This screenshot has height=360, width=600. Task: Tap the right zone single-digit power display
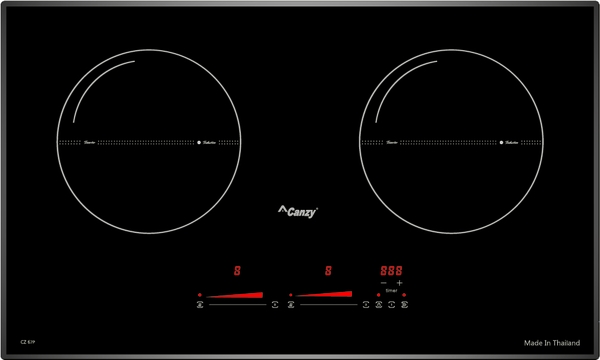328,271
